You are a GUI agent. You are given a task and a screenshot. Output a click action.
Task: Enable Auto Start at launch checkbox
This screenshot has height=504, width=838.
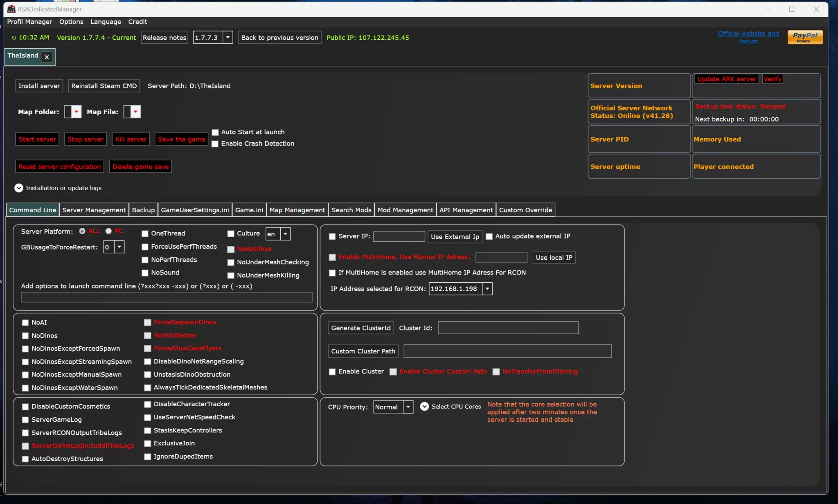tap(215, 132)
